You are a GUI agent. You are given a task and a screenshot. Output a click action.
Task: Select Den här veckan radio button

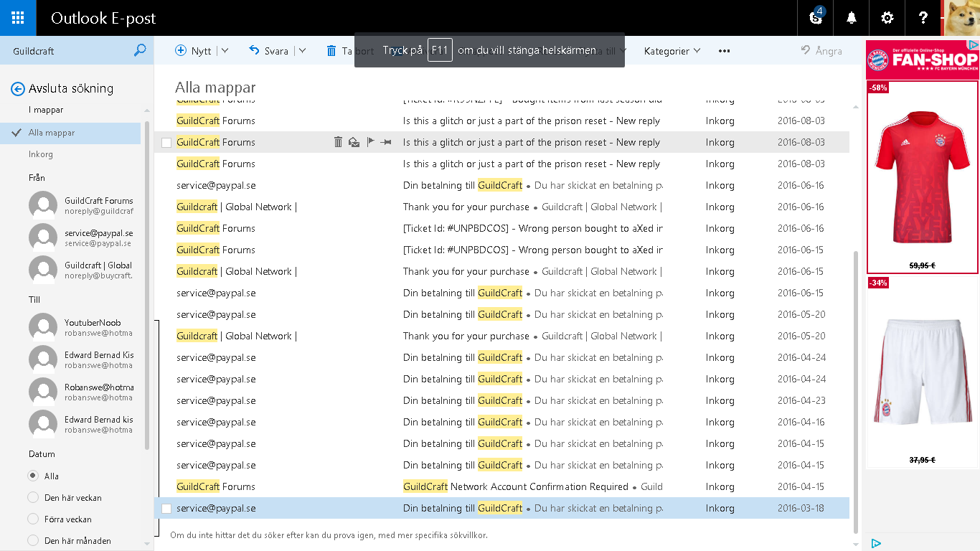[33, 497]
